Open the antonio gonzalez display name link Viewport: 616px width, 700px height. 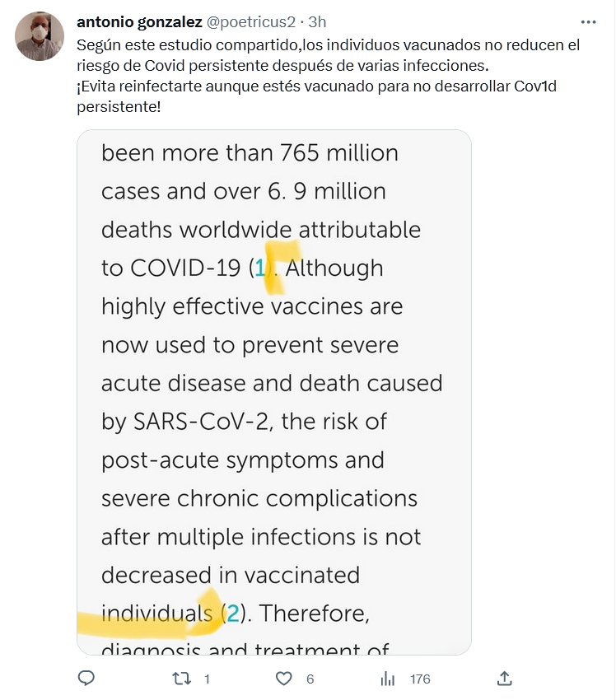(139, 22)
